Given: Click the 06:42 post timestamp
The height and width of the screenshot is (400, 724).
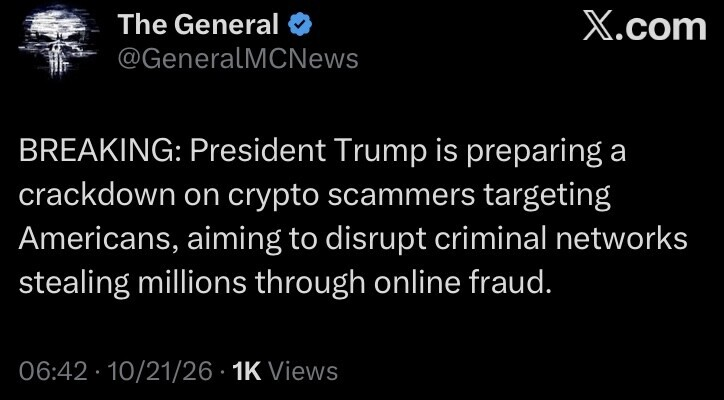Looking at the screenshot, I should [53, 371].
